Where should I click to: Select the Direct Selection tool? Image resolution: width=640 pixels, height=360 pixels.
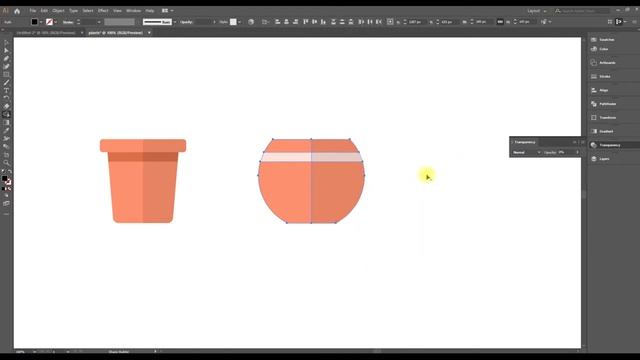tap(6, 51)
